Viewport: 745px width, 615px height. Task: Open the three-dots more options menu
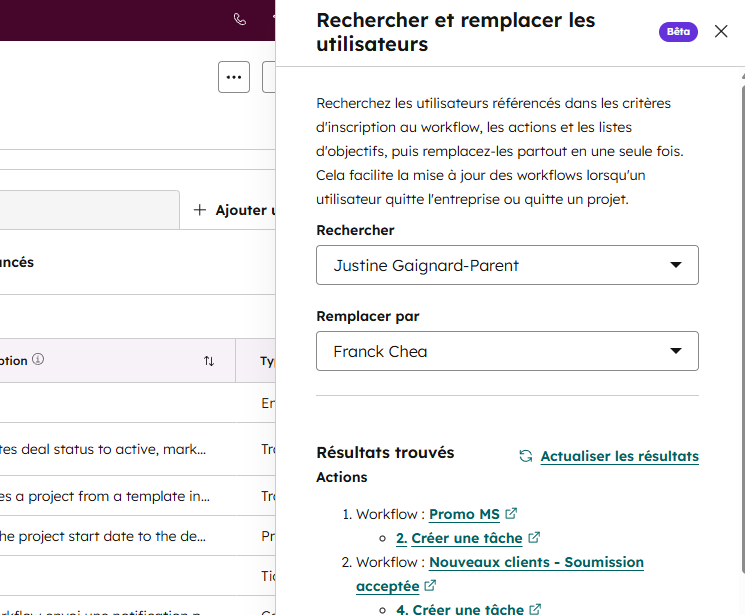pyautogui.click(x=234, y=77)
